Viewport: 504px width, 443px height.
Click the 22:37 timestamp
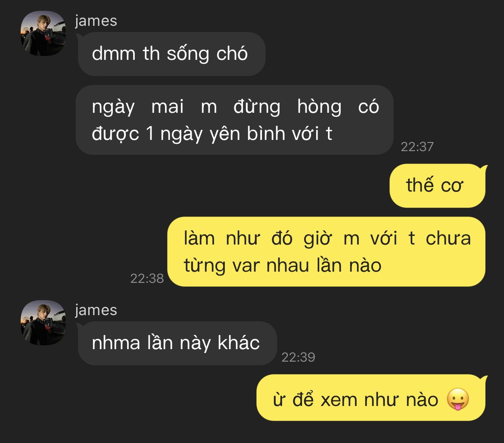[417, 147]
